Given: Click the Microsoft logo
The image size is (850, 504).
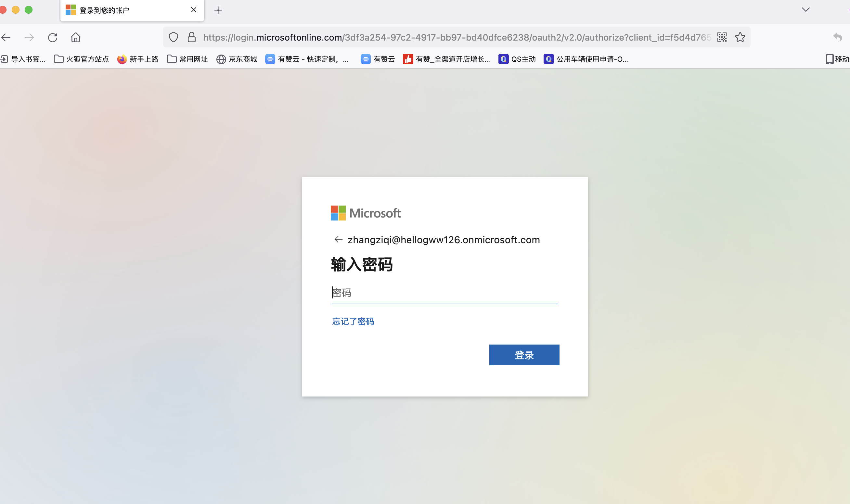Looking at the screenshot, I should tap(366, 213).
